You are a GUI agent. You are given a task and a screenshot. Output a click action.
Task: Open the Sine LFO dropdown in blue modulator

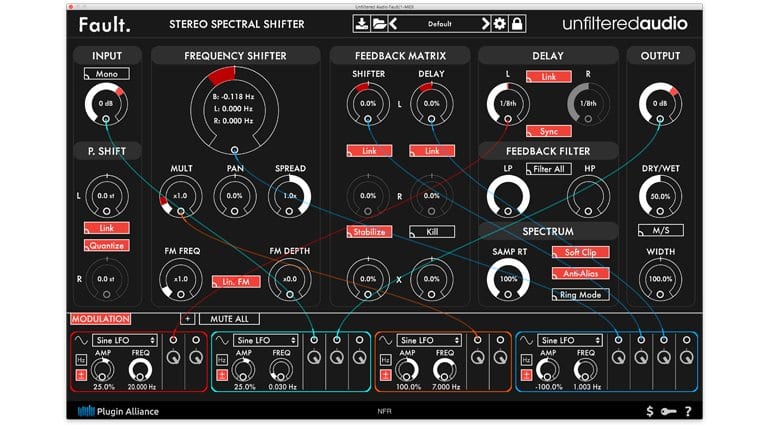572,340
